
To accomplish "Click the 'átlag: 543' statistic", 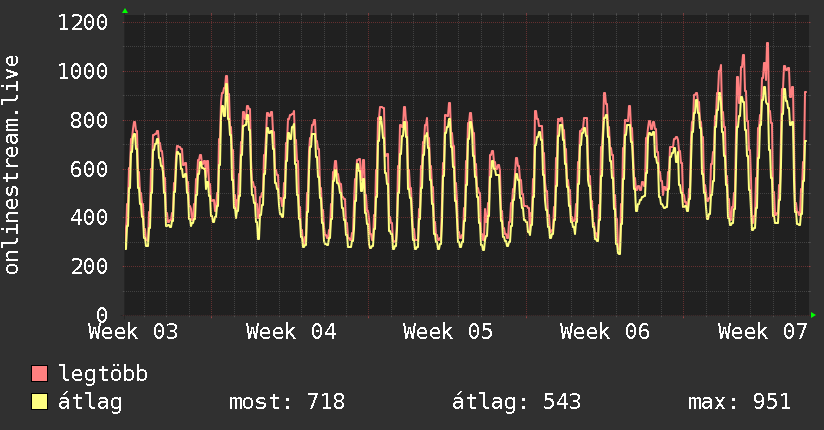I will [517, 403].
